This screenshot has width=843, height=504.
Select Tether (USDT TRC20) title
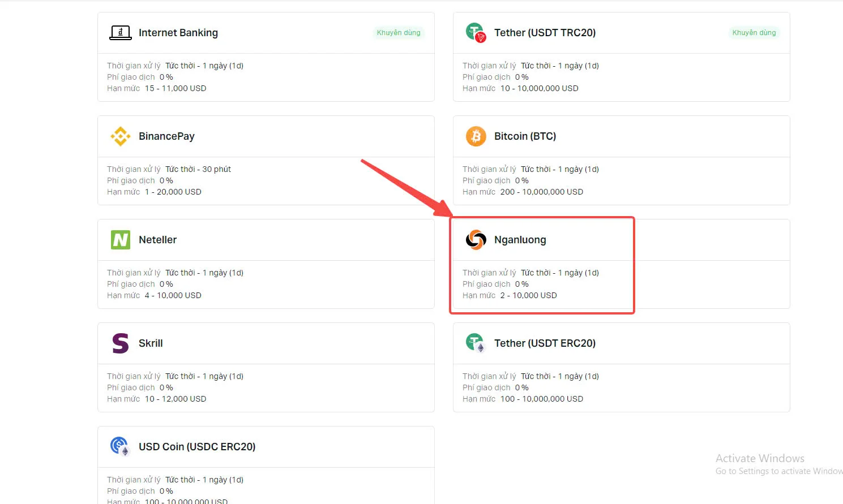(x=545, y=33)
